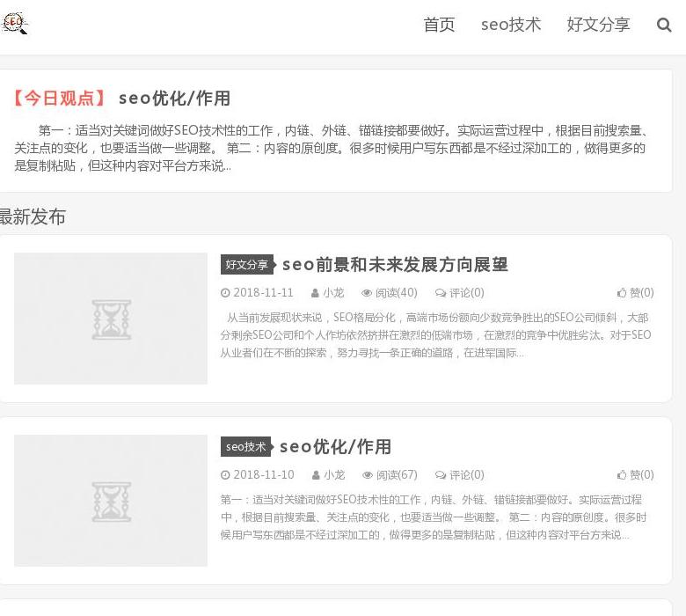Like 2018-11-10 post via 赞(0)

(x=642, y=474)
